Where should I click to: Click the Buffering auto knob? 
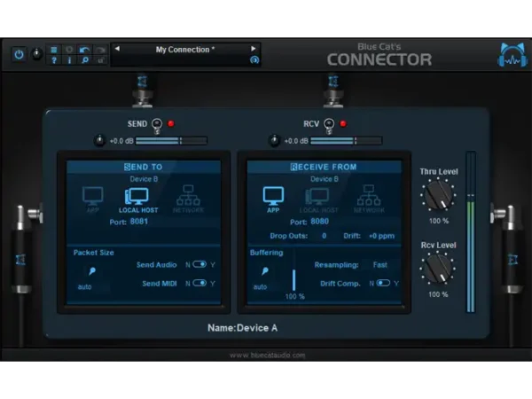point(264,272)
